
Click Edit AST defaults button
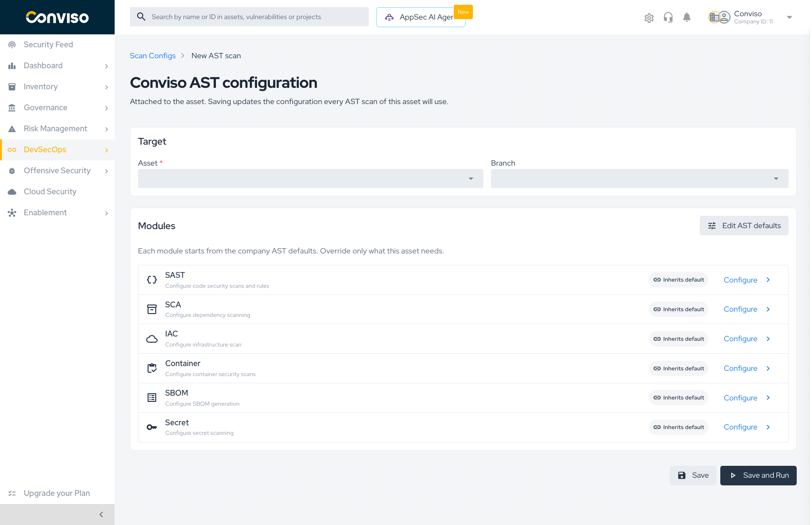(x=744, y=226)
